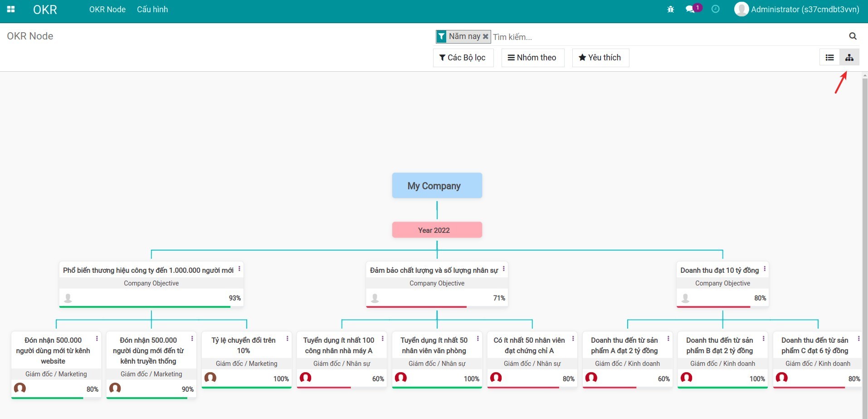The image size is (868, 419).
Task: Open the activities clock icon
Action: [x=715, y=10]
